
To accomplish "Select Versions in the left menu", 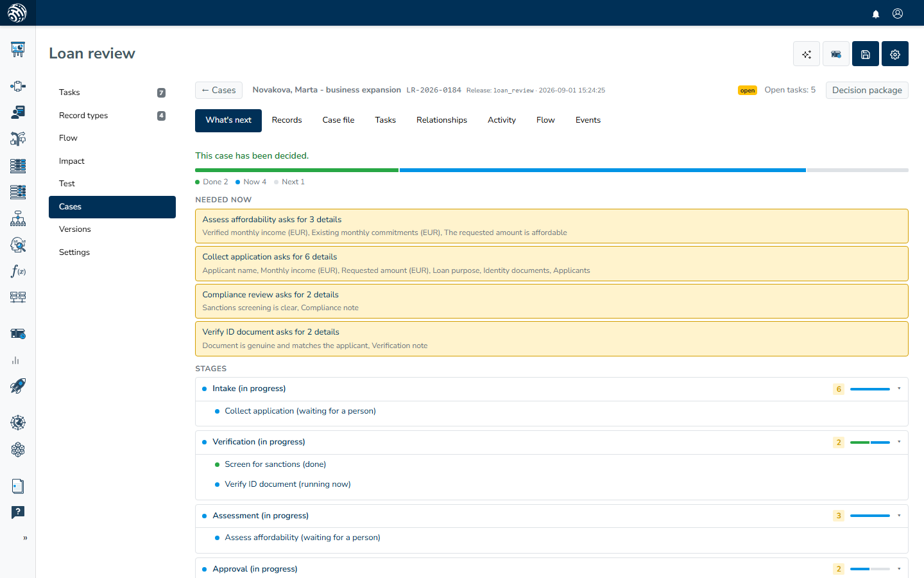I will pyautogui.click(x=112, y=229).
